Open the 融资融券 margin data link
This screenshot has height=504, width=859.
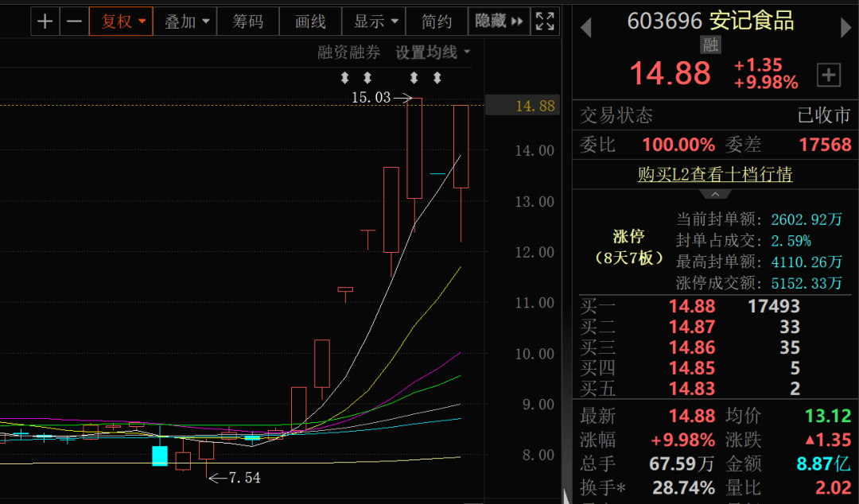click(348, 52)
